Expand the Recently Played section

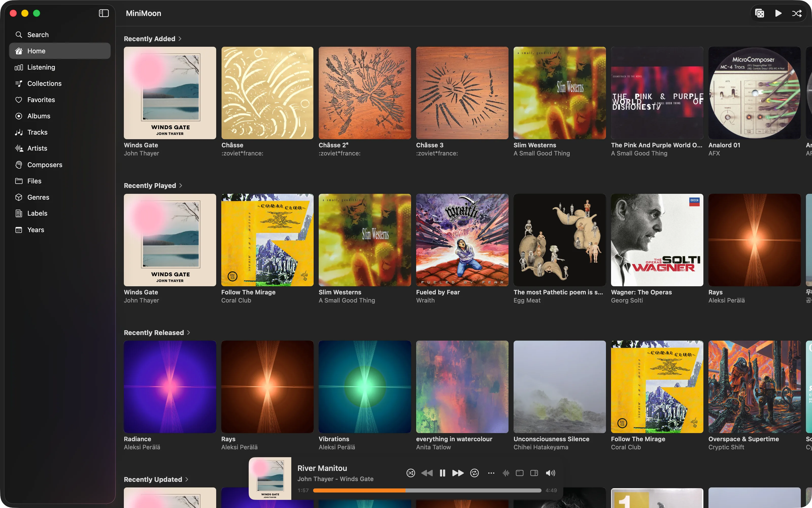pyautogui.click(x=153, y=185)
